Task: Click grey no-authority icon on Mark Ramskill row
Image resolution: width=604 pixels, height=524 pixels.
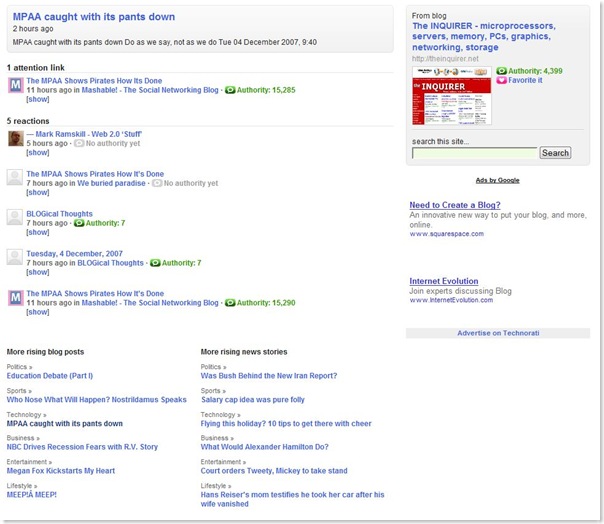Action: point(79,143)
